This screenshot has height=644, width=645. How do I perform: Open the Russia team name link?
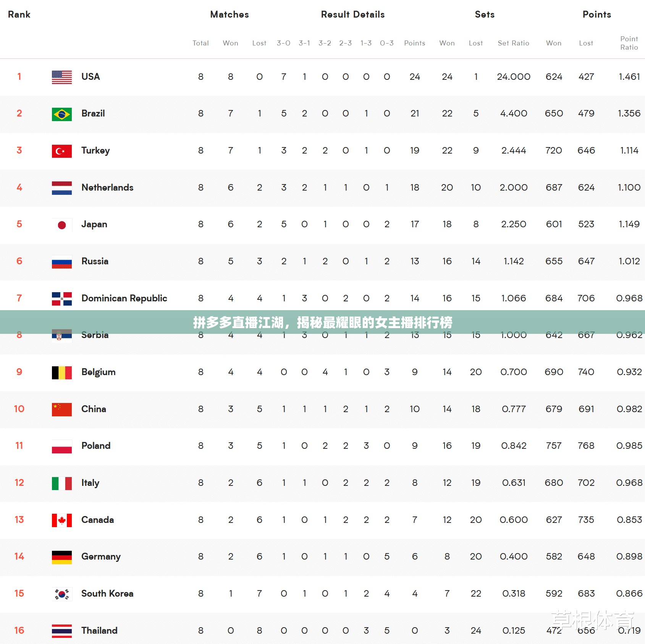tap(95, 261)
